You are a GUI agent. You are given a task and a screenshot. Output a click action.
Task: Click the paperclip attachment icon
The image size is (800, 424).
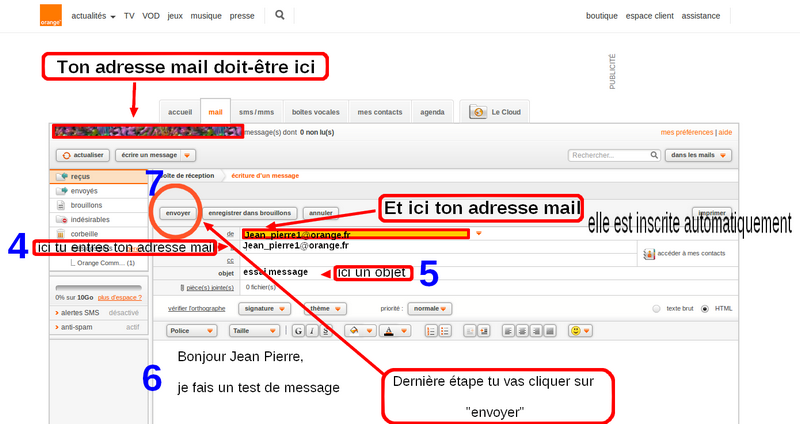(182, 288)
